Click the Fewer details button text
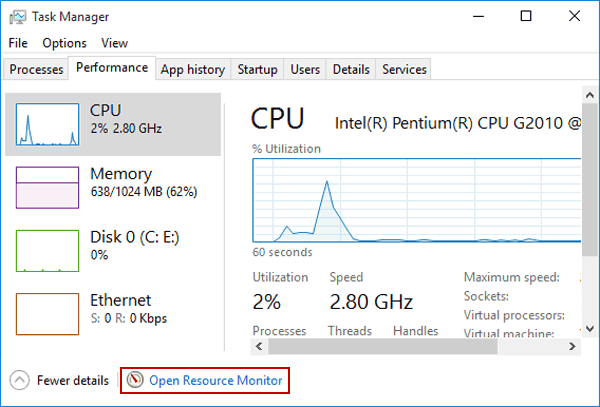600x407 pixels. tap(73, 380)
